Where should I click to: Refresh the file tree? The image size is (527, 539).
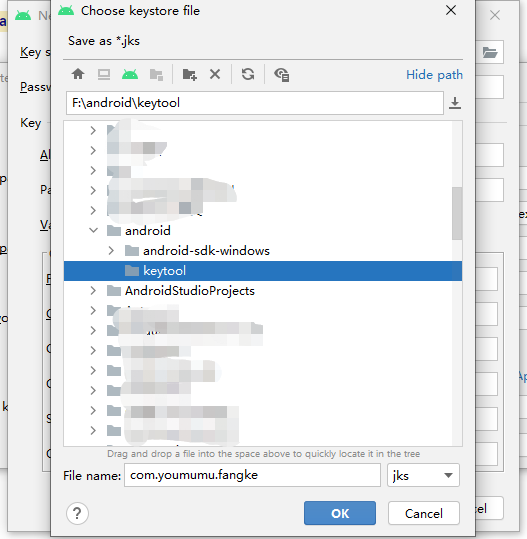pos(248,74)
